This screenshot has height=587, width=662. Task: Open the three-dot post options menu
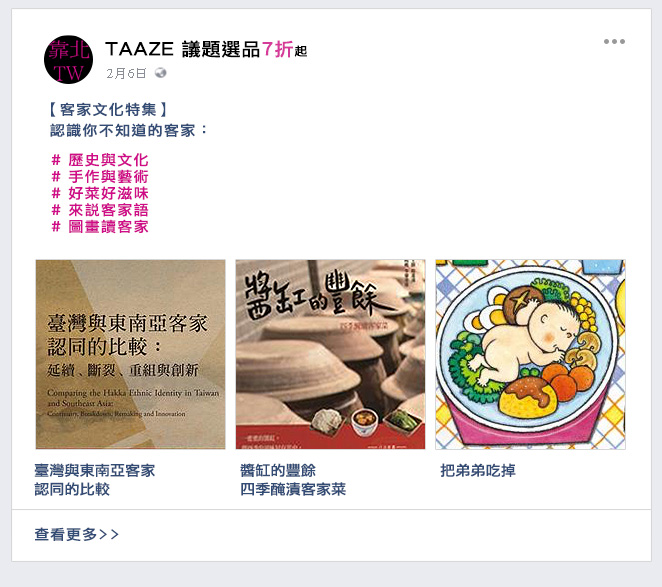point(614,41)
